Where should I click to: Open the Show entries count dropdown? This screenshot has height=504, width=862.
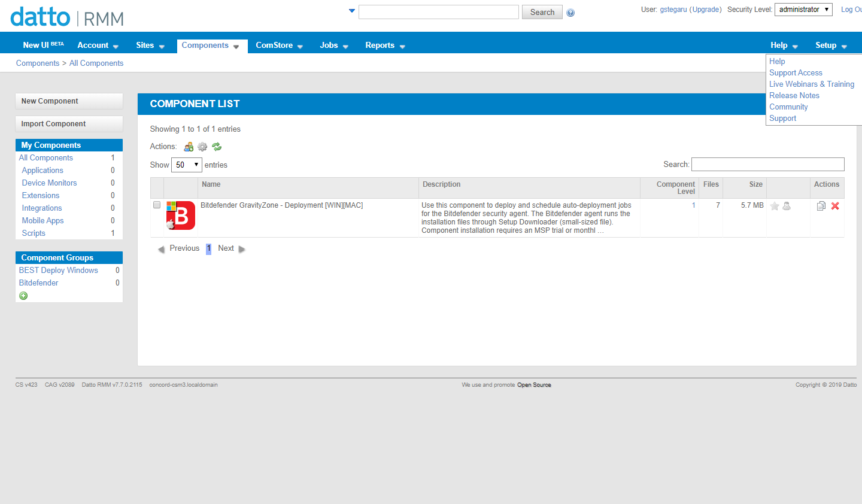pos(187,165)
